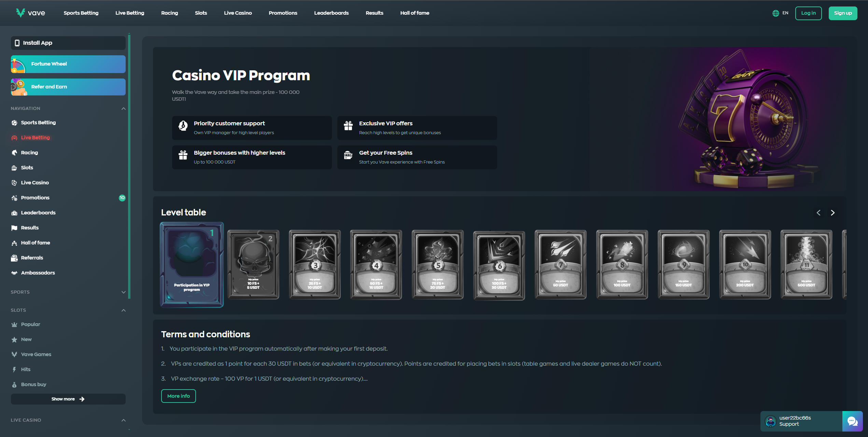This screenshot has width=868, height=437.
Task: Collapse the SLOTS section
Action: tap(124, 310)
